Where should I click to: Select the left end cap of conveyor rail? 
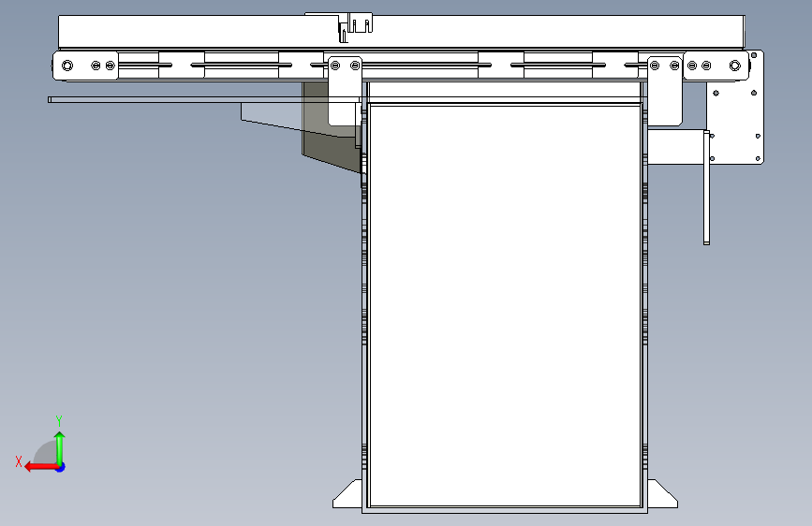coord(85,66)
